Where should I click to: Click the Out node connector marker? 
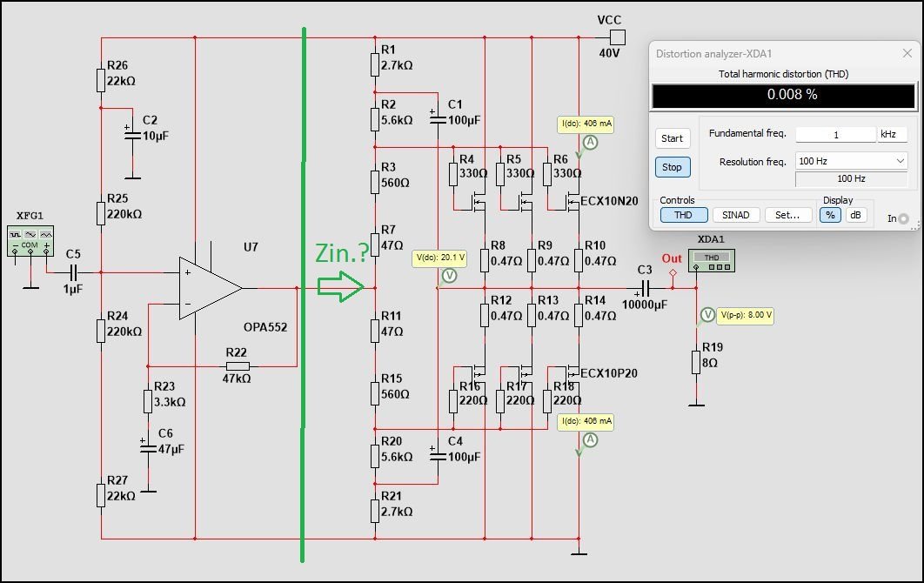[673, 273]
